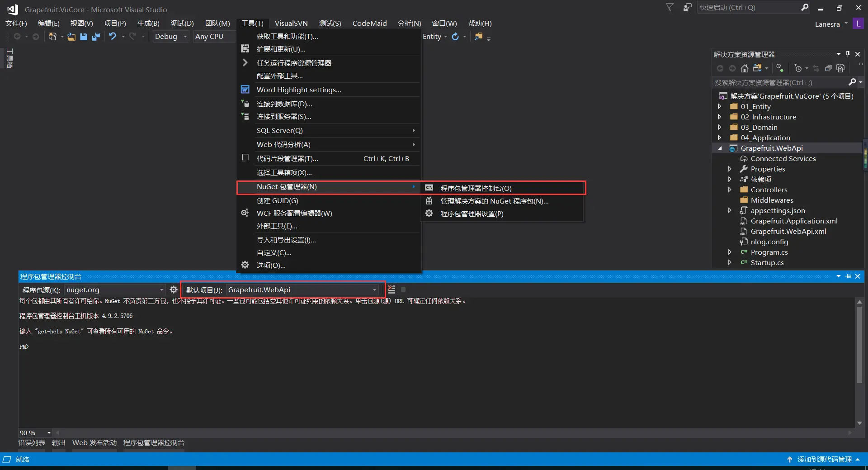Click the notifications filter flag icon

click(670, 8)
